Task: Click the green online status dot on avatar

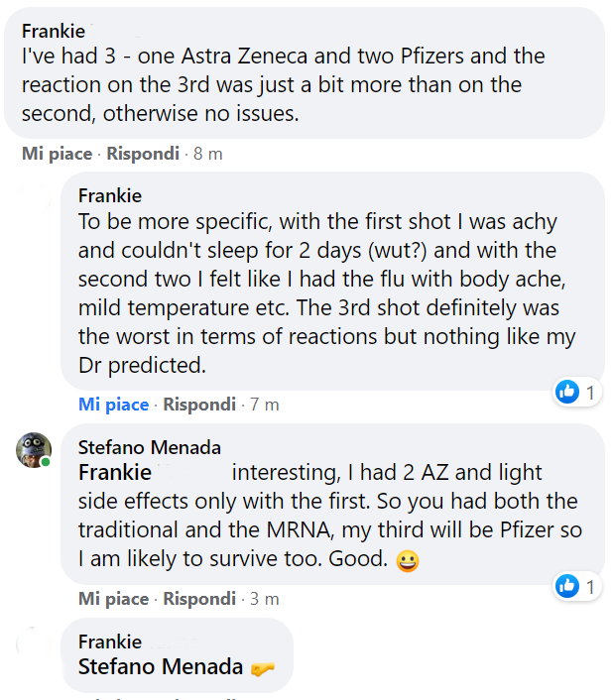Action: (45, 462)
